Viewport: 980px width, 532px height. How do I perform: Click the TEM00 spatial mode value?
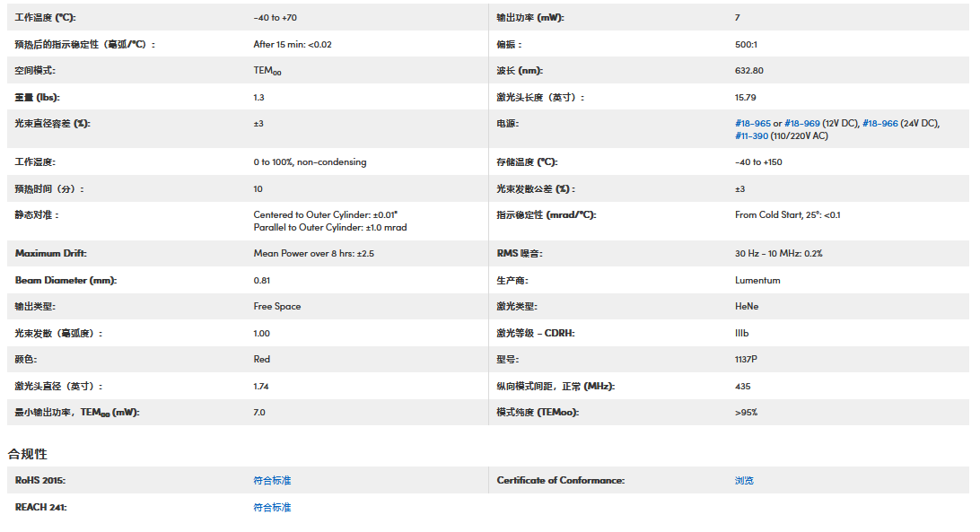[x=267, y=71]
